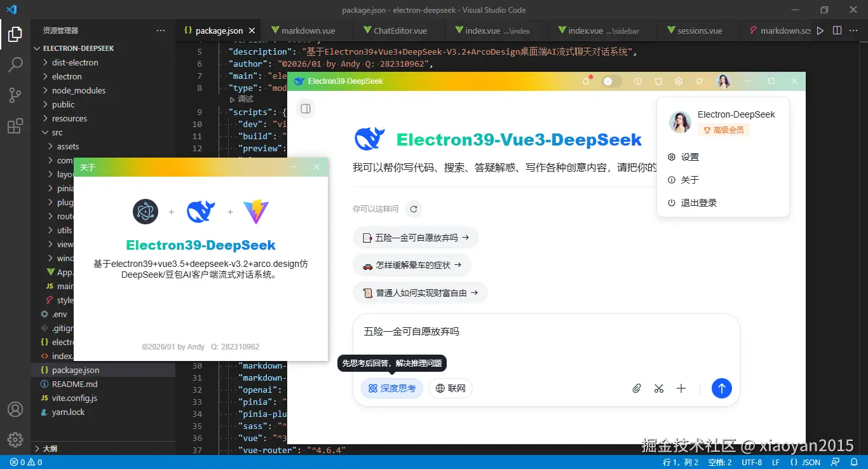The image size is (868, 469).
Task: Send the message with the blue arrow icon
Action: [x=722, y=388]
